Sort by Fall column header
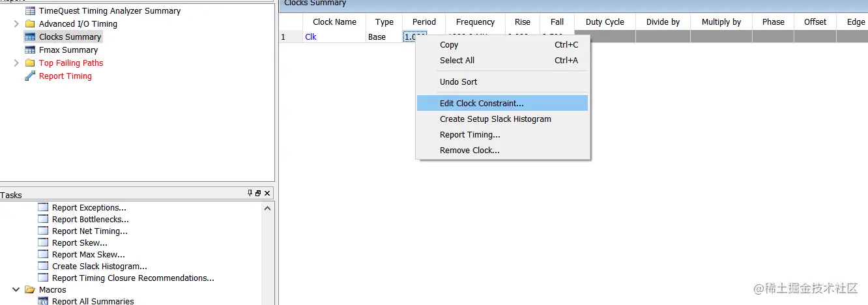Screen dimensions: 868x305 pyautogui.click(x=557, y=22)
